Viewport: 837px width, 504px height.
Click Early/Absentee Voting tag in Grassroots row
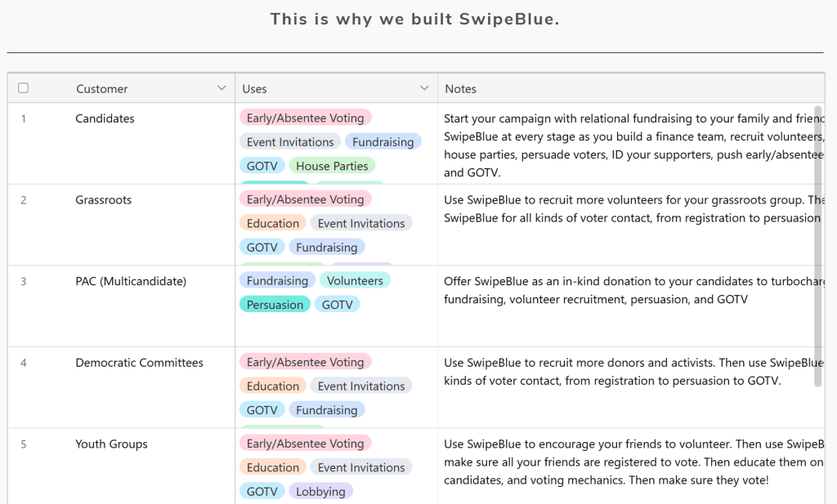306,199
